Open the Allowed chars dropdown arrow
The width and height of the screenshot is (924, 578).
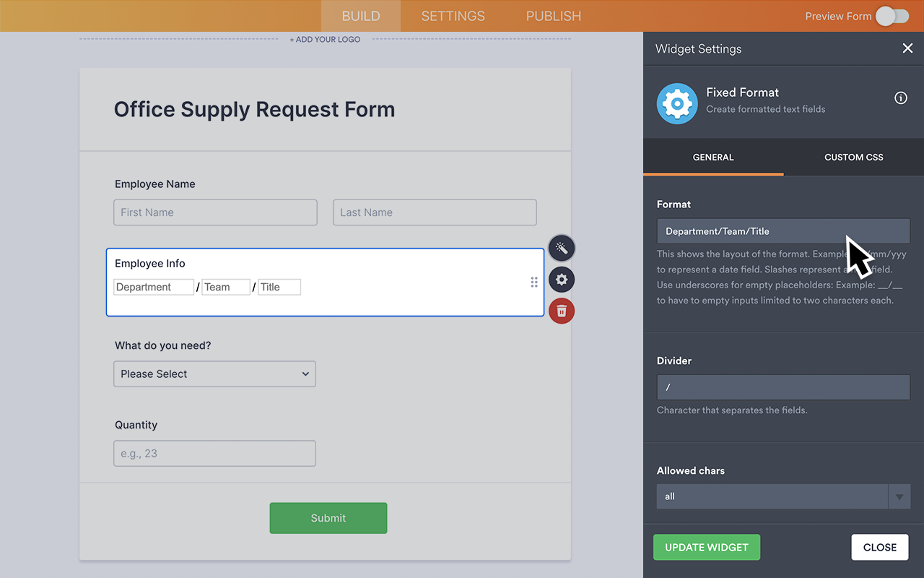tap(899, 496)
